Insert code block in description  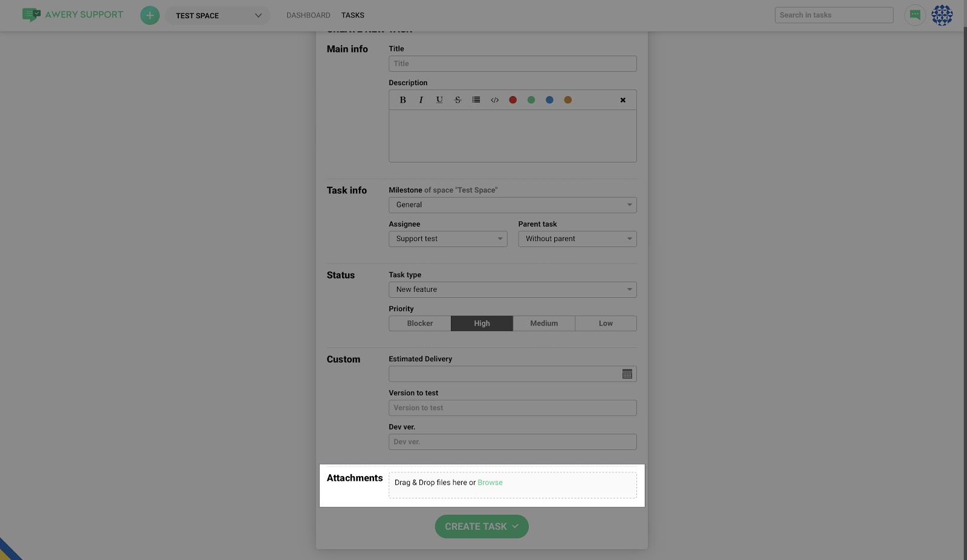[x=494, y=100]
